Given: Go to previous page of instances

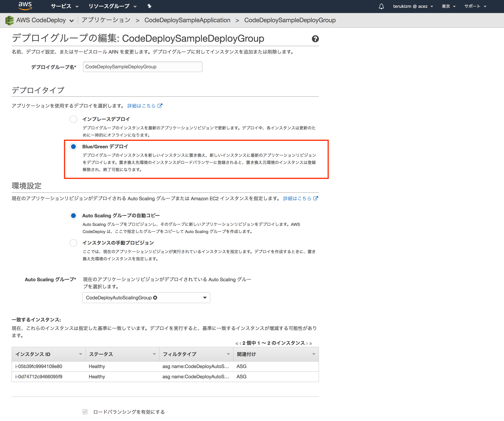Looking at the screenshot, I should (x=241, y=343).
